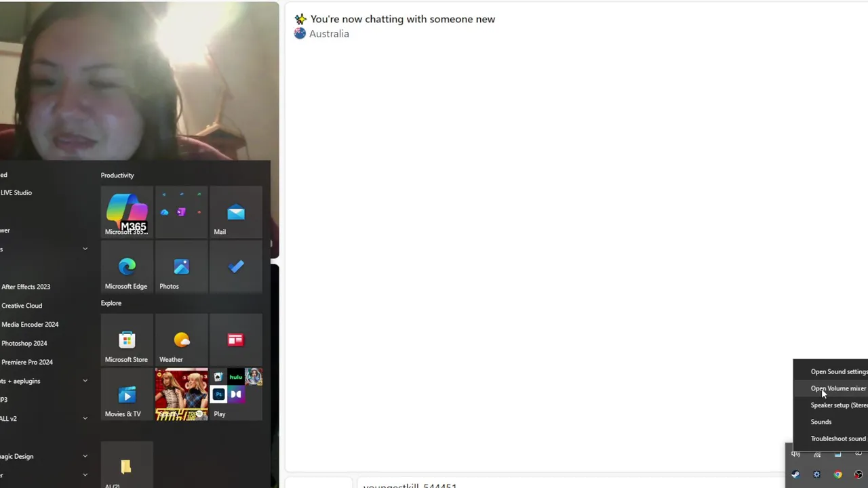Click the speaker volume tray icon
868x488 pixels.
click(x=796, y=454)
